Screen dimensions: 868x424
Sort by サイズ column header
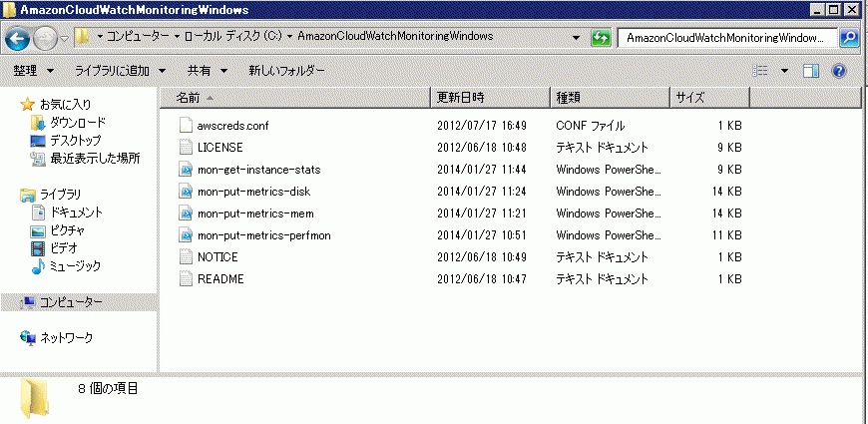point(709,98)
